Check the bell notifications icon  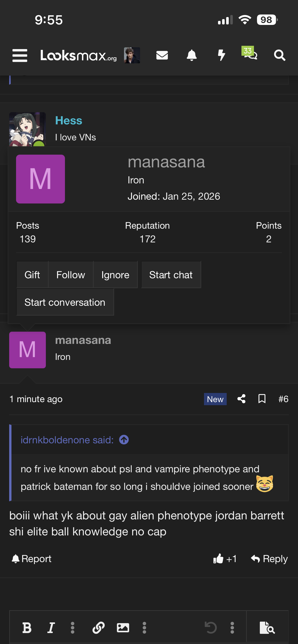(192, 55)
